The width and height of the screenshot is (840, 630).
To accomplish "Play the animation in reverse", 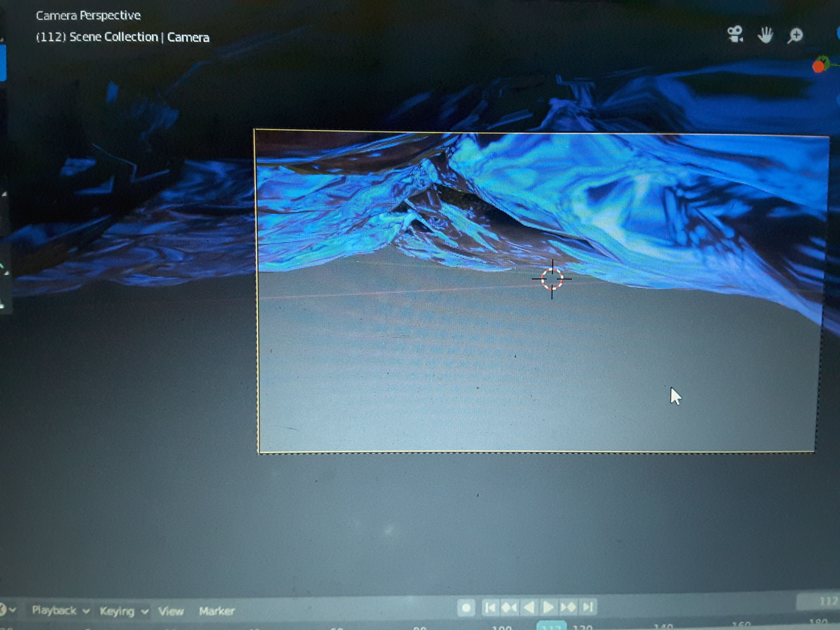I will coord(529,607).
